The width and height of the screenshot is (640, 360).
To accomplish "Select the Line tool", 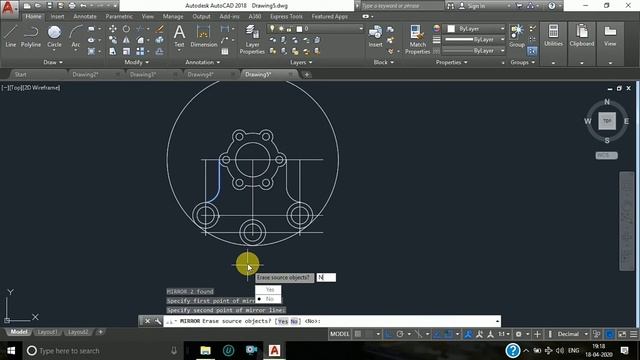I will tap(11, 36).
